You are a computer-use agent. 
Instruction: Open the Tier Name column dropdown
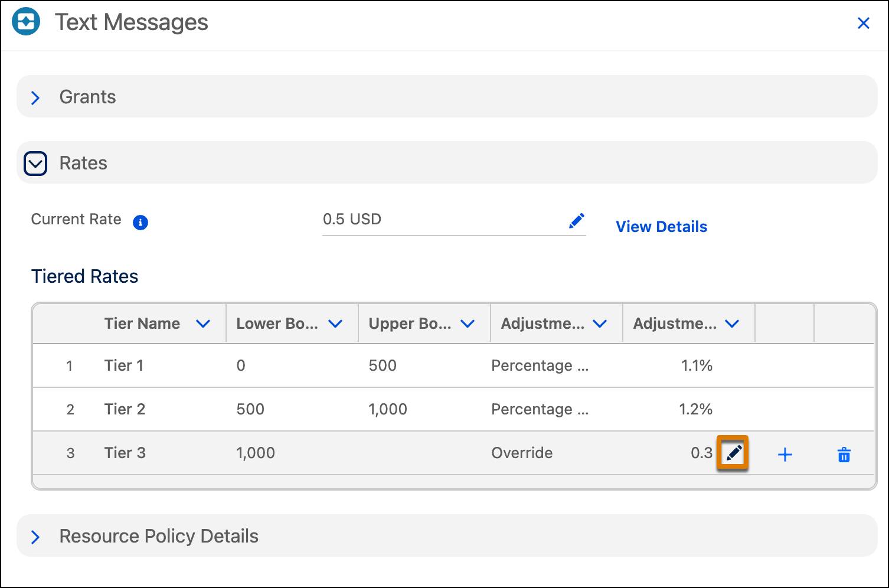pos(203,324)
